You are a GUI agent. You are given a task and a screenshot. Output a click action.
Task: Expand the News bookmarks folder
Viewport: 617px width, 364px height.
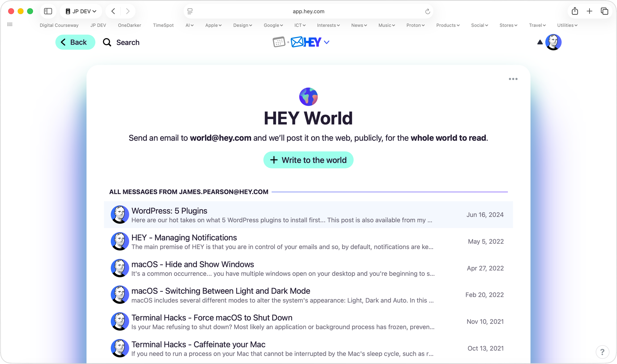pyautogui.click(x=359, y=25)
